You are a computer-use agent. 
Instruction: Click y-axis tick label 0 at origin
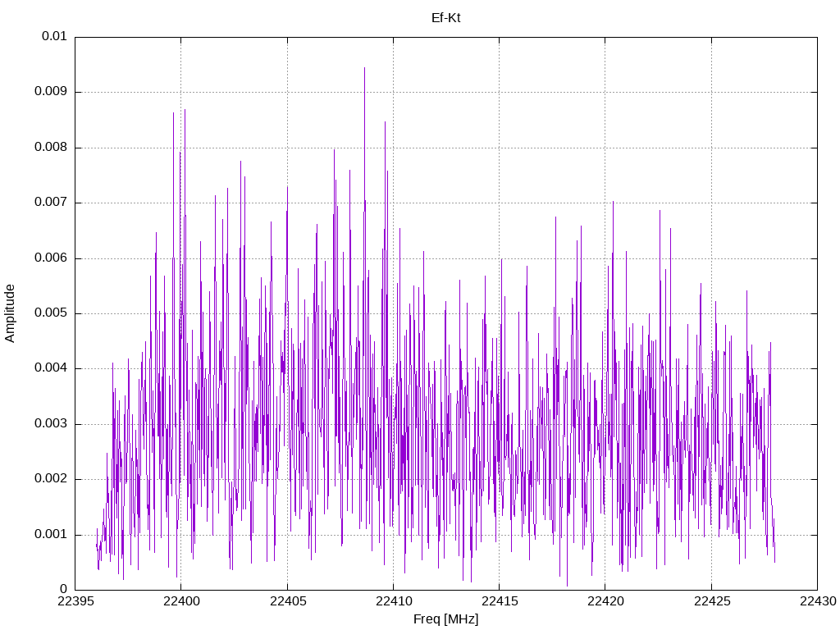[x=64, y=589]
